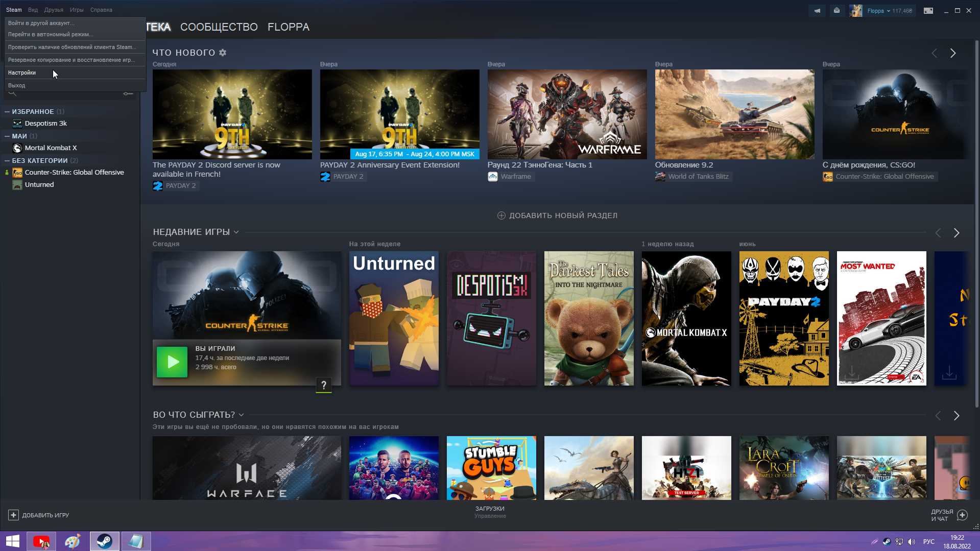Show next recent games arrow
This screenshot has height=551, width=980.
pyautogui.click(x=957, y=233)
